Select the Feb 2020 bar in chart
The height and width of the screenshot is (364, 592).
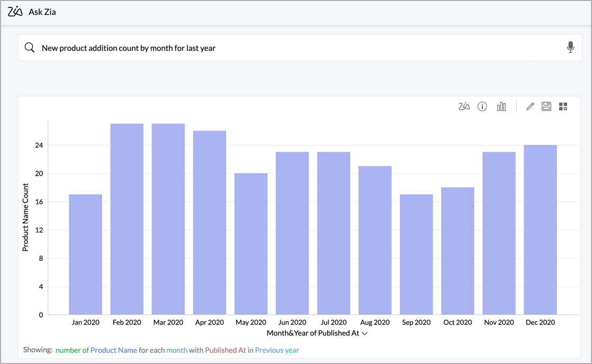tap(127, 219)
